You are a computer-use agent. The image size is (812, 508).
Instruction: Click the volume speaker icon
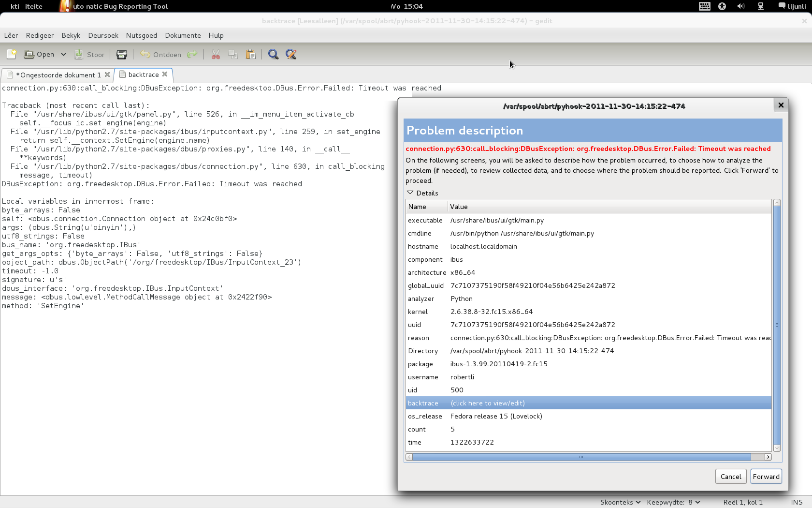[x=741, y=6]
